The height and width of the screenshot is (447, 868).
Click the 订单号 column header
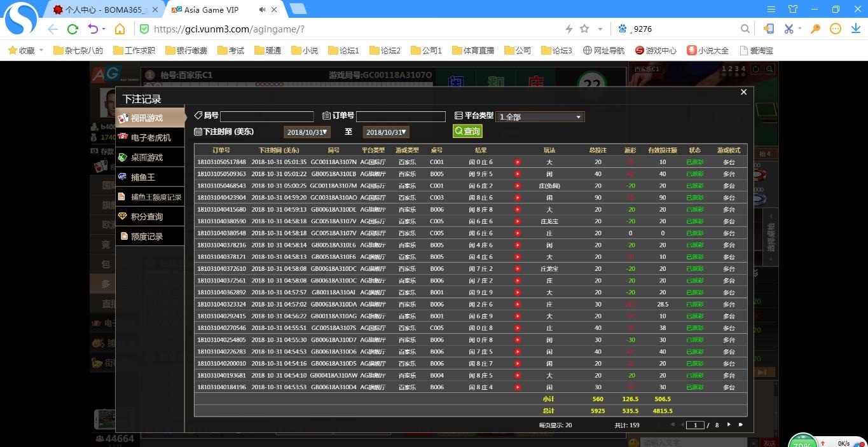[221, 150]
